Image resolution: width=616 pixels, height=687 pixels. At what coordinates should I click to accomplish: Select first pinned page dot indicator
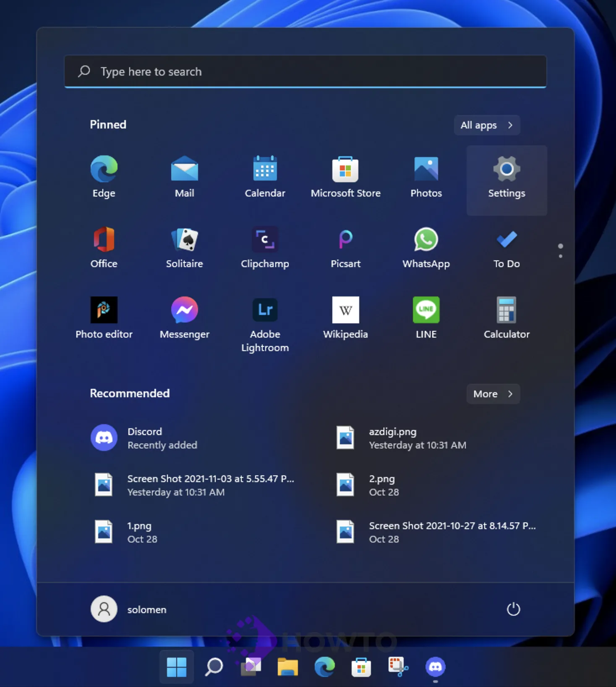(561, 246)
